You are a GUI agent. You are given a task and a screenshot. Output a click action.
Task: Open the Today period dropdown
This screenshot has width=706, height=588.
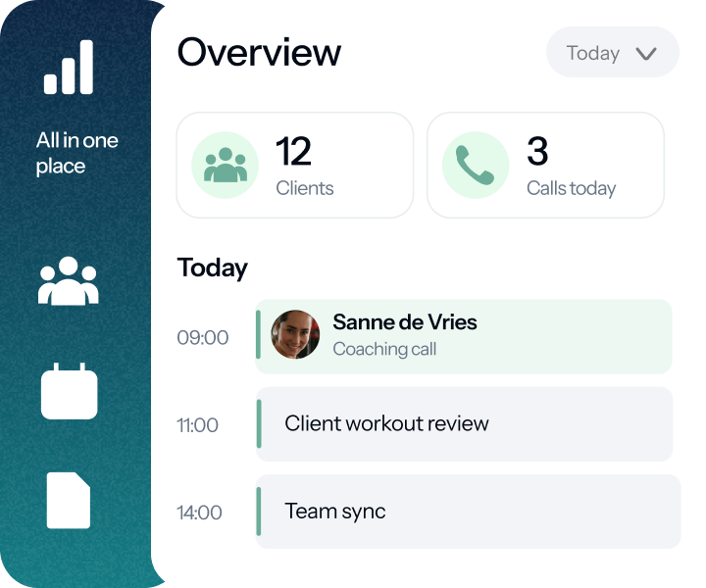(x=612, y=52)
